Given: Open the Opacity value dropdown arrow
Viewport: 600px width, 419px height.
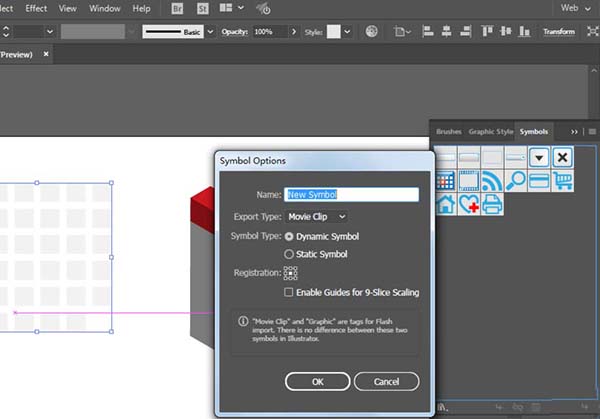Looking at the screenshot, I should click(x=291, y=32).
